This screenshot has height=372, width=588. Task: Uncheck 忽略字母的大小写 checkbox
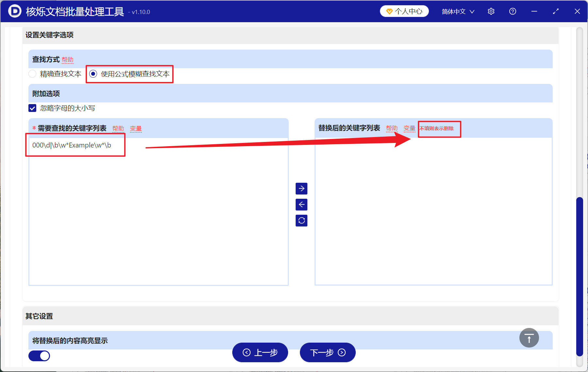click(32, 108)
